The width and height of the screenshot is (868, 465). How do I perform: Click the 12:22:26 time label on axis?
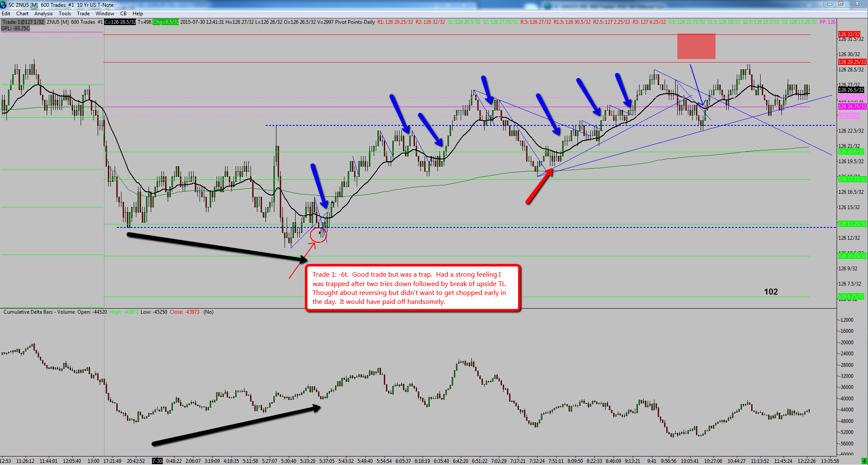coord(806,461)
